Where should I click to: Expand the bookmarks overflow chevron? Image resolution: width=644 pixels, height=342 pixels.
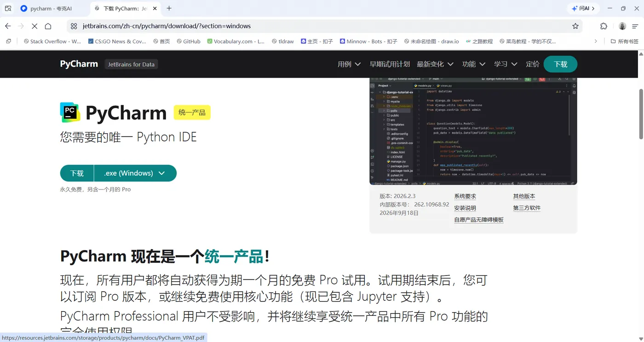click(596, 41)
